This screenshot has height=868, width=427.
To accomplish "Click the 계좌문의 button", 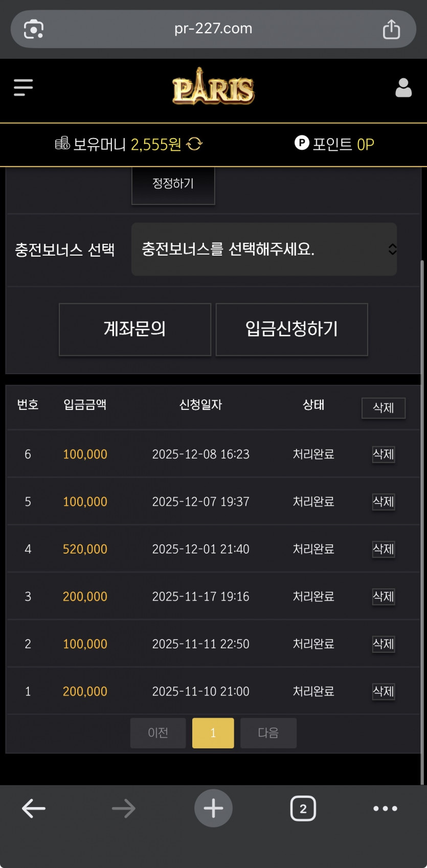I will pos(135,329).
